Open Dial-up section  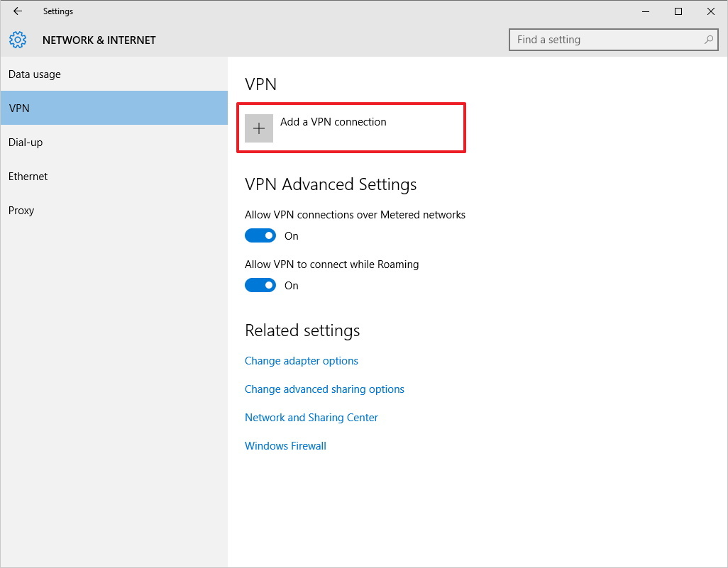click(x=114, y=143)
